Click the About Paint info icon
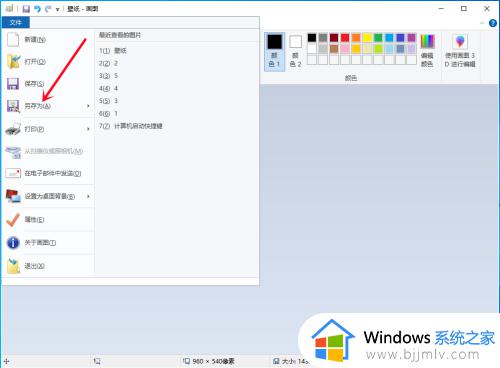The image size is (500, 368). coord(13,243)
